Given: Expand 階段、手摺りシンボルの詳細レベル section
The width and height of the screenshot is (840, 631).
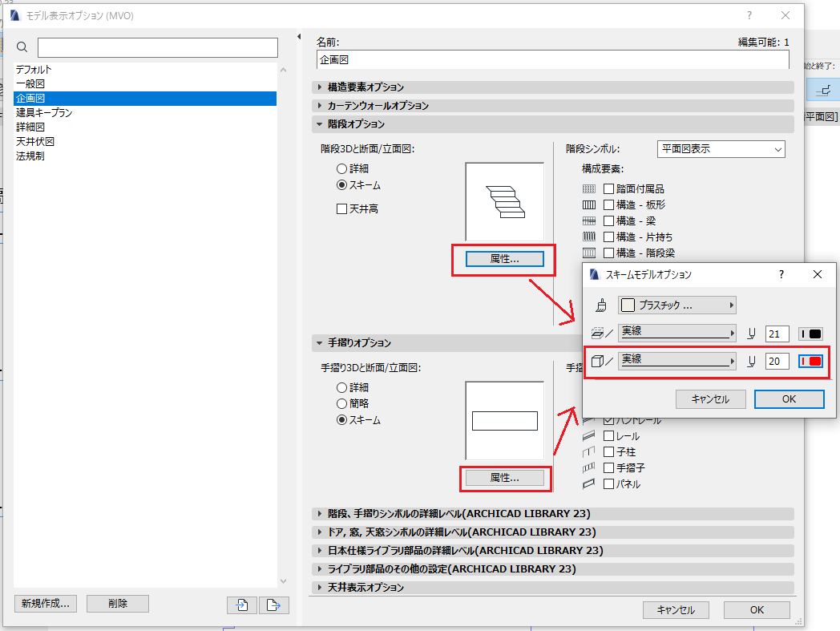Looking at the screenshot, I should 553,514.
